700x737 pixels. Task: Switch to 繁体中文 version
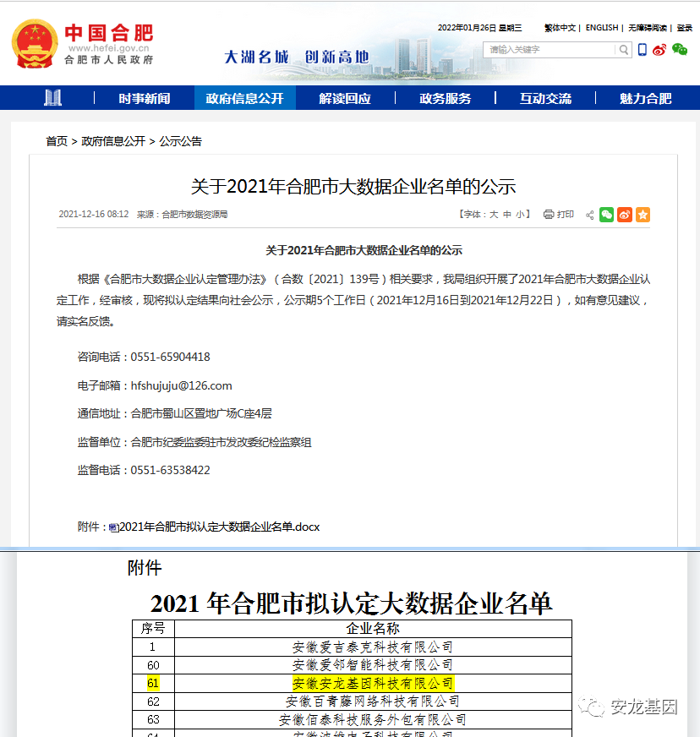(x=560, y=28)
